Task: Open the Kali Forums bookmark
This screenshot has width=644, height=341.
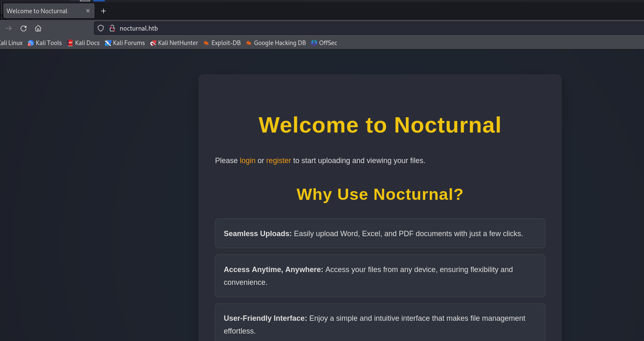Action: pos(125,43)
